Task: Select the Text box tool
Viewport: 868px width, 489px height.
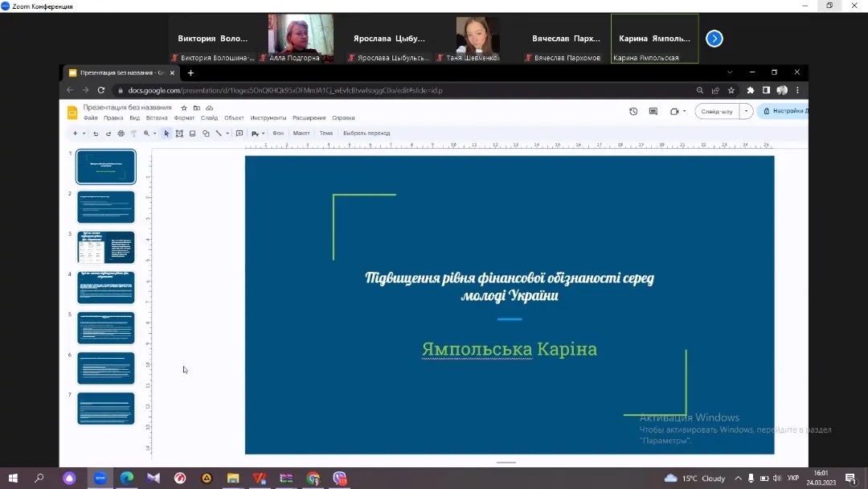Action: click(179, 134)
